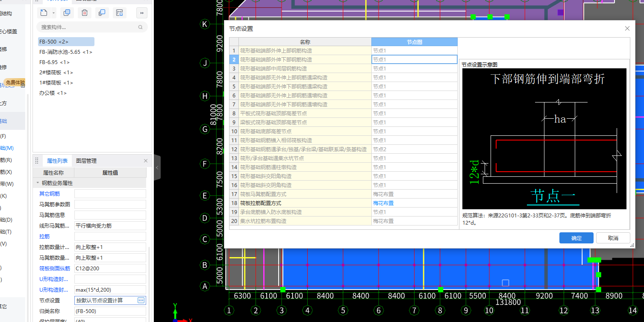Click row number 18 header cell
644x322 pixels.
coord(234,203)
